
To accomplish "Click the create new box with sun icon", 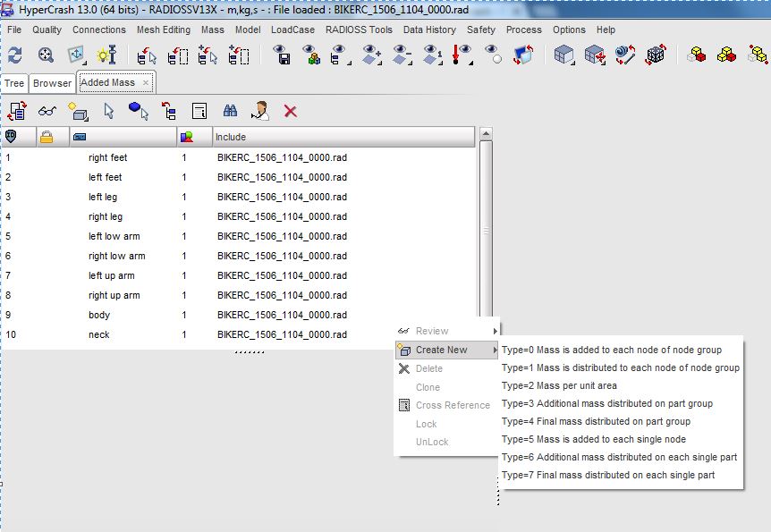I will pyautogui.click(x=78, y=112).
